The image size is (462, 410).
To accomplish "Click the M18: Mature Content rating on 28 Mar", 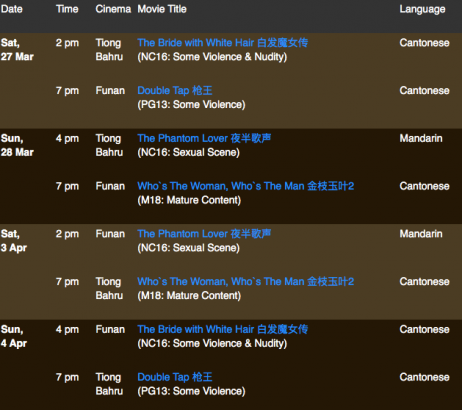I will [x=189, y=200].
